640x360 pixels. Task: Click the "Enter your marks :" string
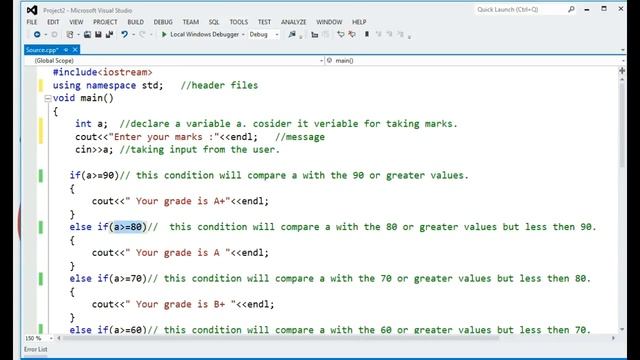164,137
